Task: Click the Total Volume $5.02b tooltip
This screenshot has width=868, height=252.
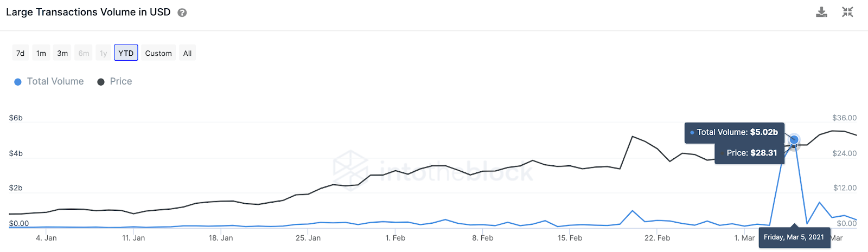Action: (x=735, y=132)
